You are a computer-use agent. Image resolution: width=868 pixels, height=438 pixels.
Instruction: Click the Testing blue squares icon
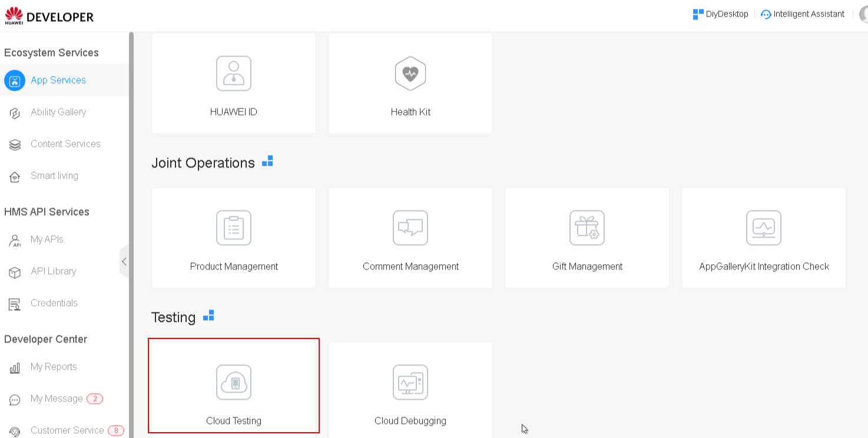pos(208,315)
